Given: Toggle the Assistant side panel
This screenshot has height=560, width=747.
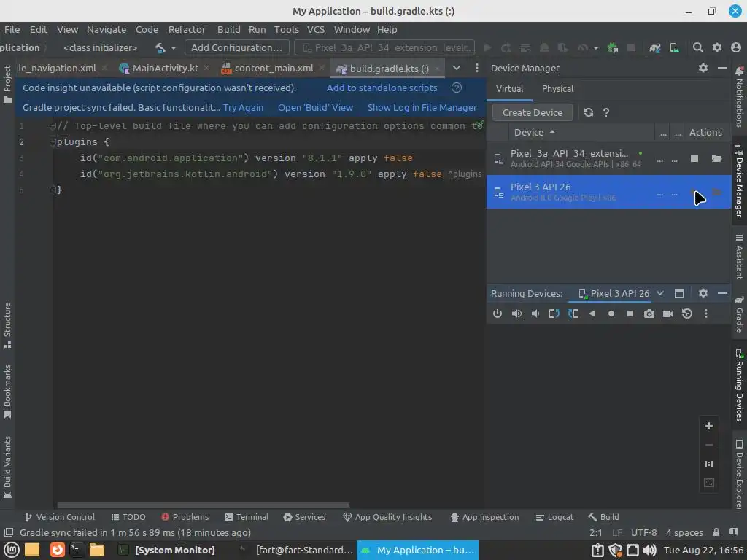Looking at the screenshot, I should pos(740,256).
